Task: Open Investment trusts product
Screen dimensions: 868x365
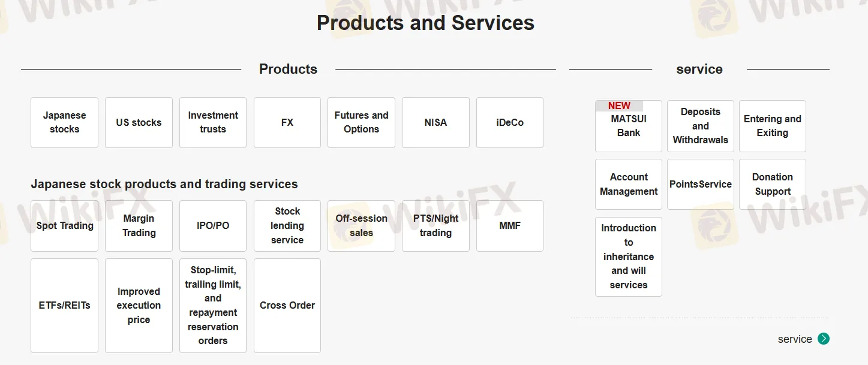Action: tap(213, 122)
